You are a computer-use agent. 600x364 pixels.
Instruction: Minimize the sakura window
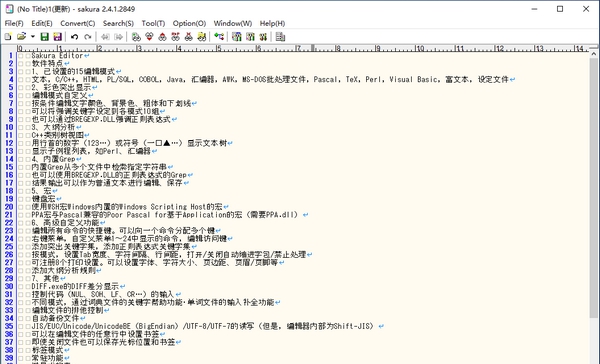(534, 9)
